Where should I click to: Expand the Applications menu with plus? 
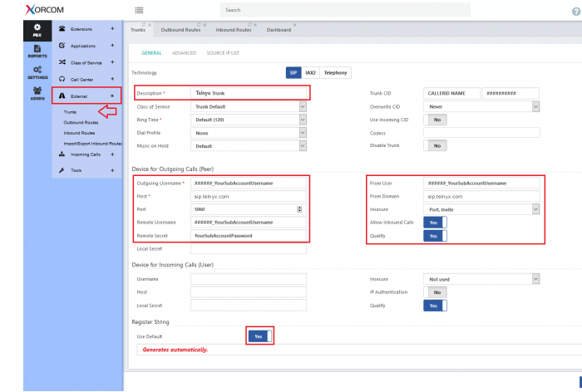[112, 45]
